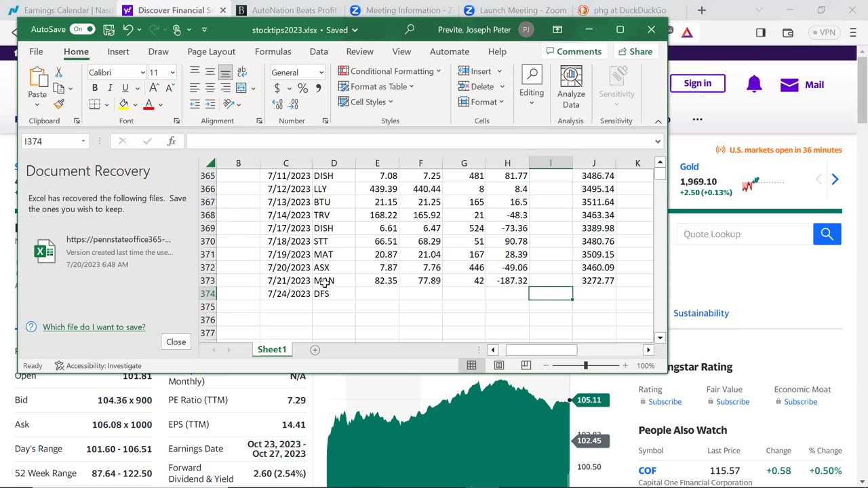The height and width of the screenshot is (488, 868).
Task: Toggle Bold formatting
Action: [x=95, y=88]
